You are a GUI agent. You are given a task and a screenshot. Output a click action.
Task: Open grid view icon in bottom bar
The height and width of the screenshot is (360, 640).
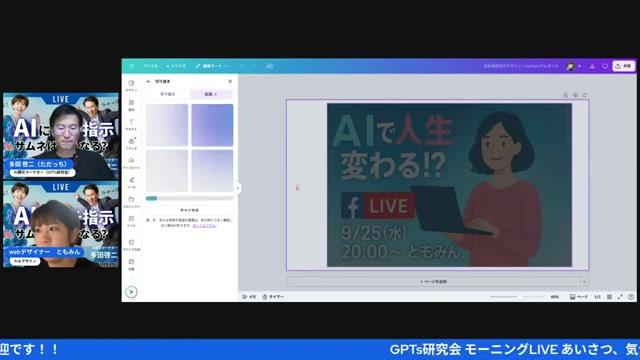click(x=609, y=297)
